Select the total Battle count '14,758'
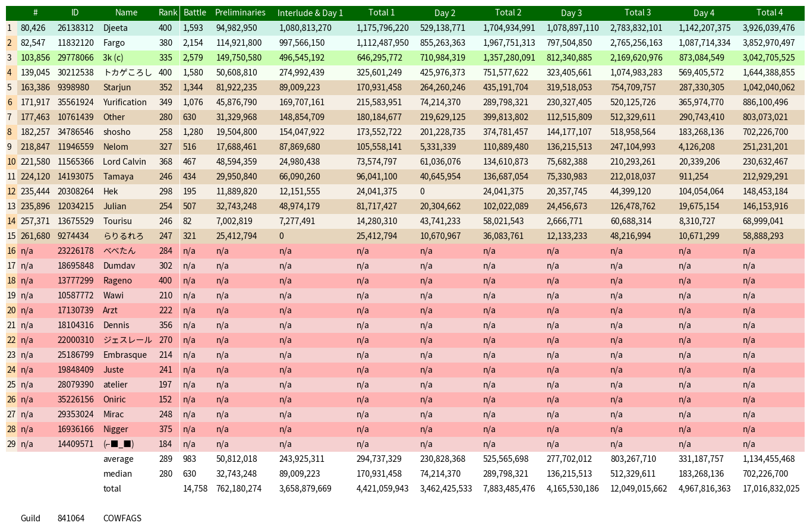 point(195,489)
